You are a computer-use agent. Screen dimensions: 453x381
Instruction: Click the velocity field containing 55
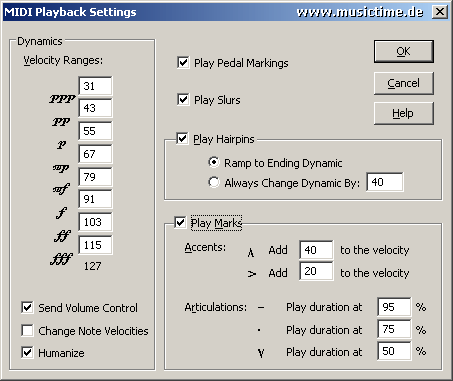(95, 131)
